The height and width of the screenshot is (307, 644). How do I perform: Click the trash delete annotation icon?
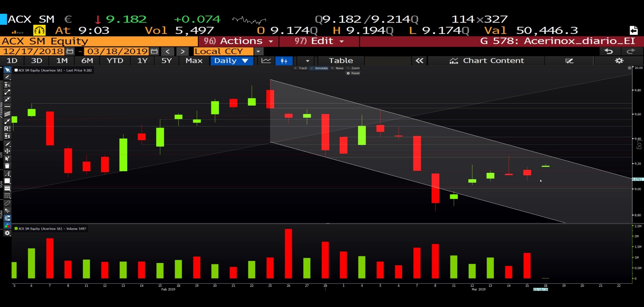tap(7, 166)
